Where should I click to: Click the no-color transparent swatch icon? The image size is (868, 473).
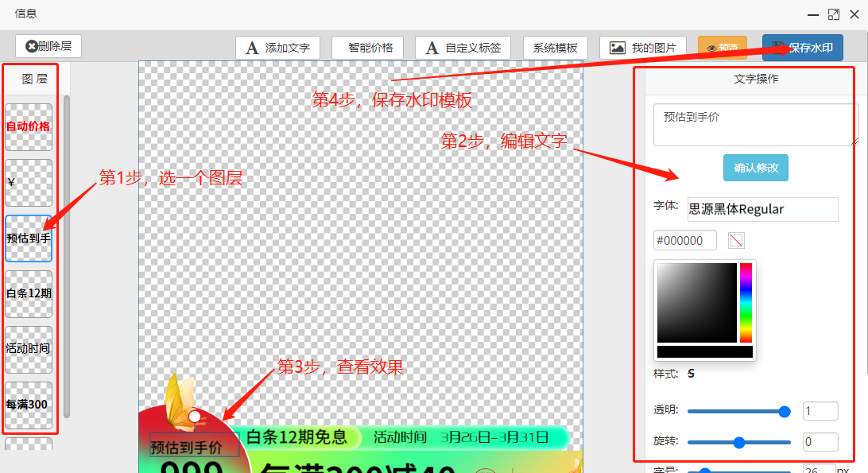[x=737, y=240]
